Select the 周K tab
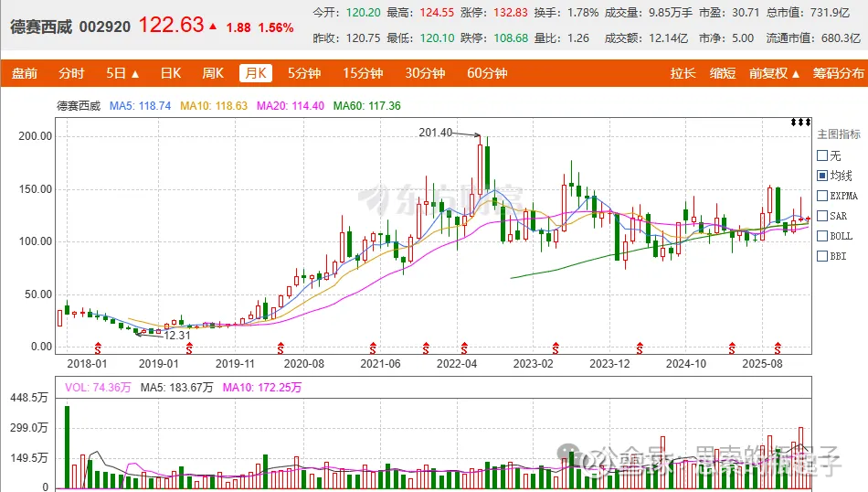This screenshot has height=492, width=868. pos(213,73)
